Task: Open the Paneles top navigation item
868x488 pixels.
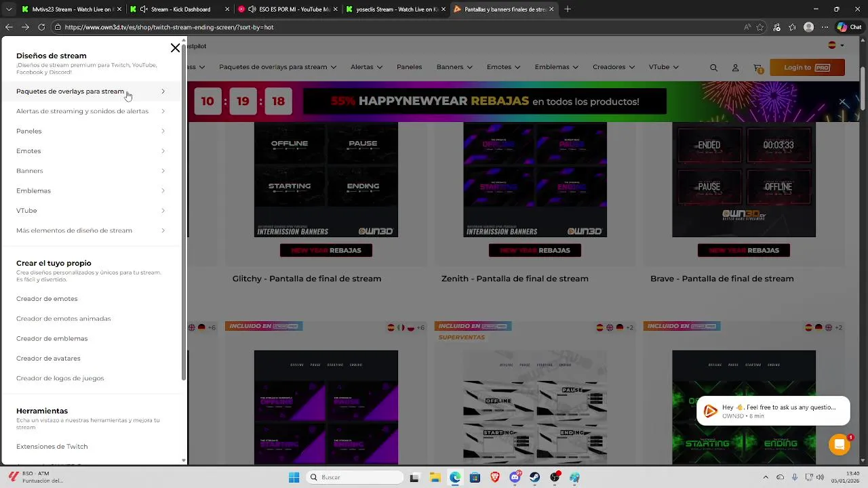Action: tap(409, 67)
